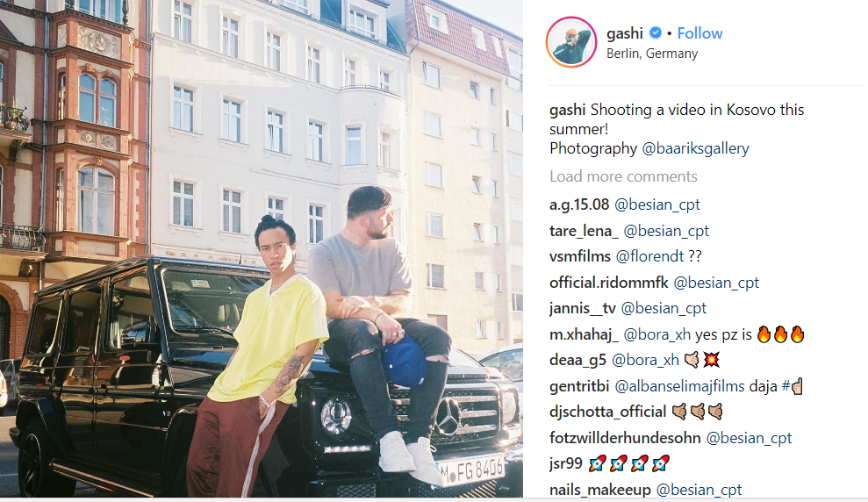Load more comments on this post
Viewport: 868px width, 502px height.
click(623, 176)
